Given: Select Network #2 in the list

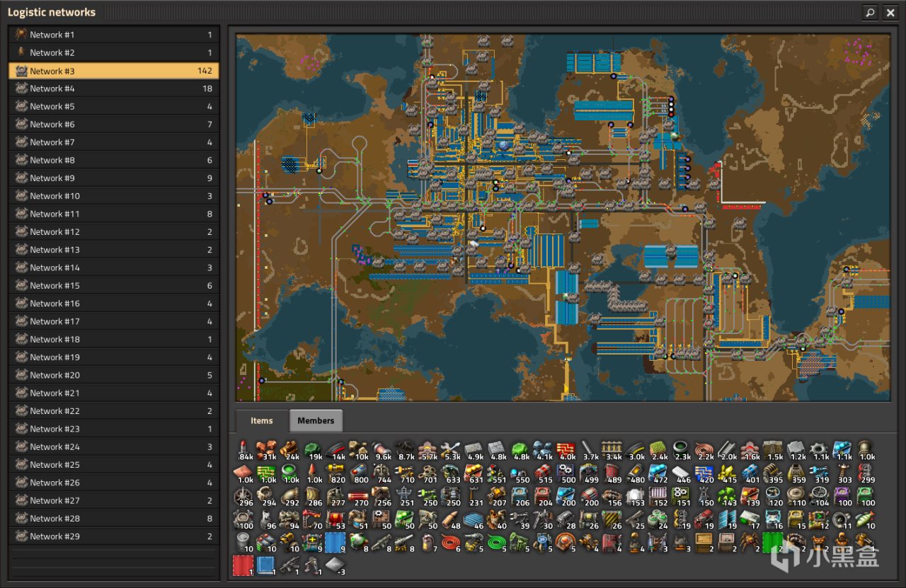Looking at the screenshot, I should tap(114, 52).
